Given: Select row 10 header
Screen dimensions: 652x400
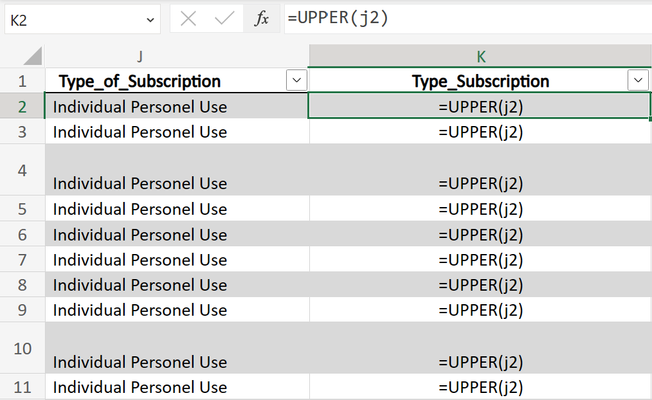Looking at the screenshot, I should tap(22, 348).
